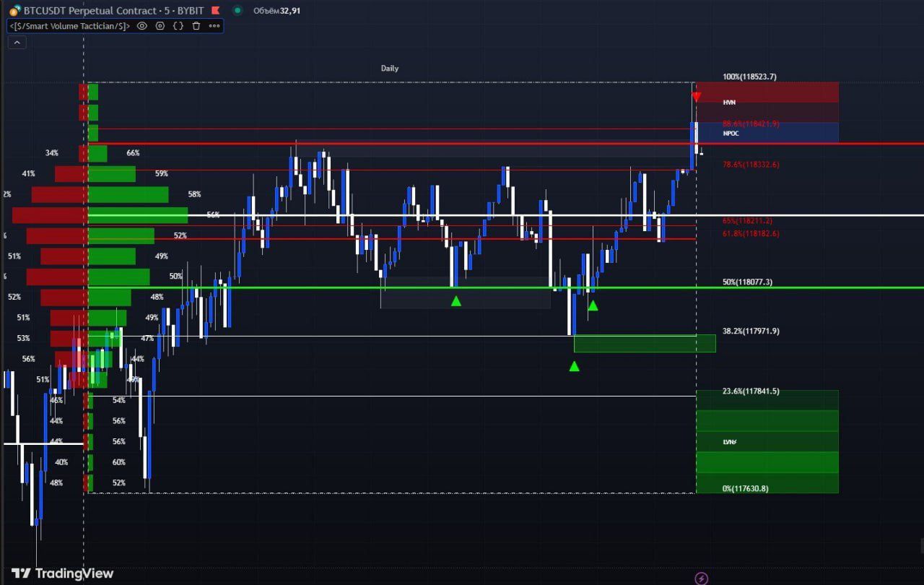924x585 pixels.
Task: Click the green market status dot
Action: 237,11
